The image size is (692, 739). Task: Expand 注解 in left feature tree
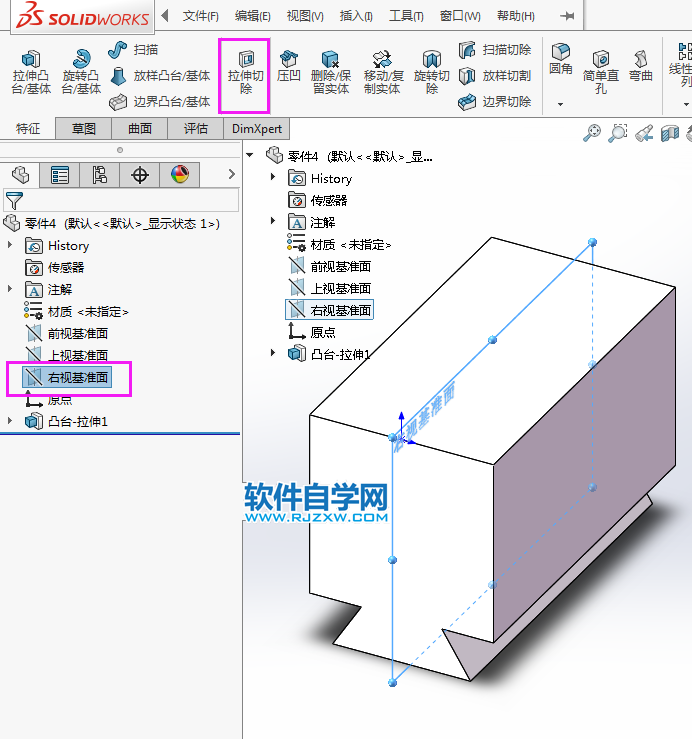pos(9,288)
